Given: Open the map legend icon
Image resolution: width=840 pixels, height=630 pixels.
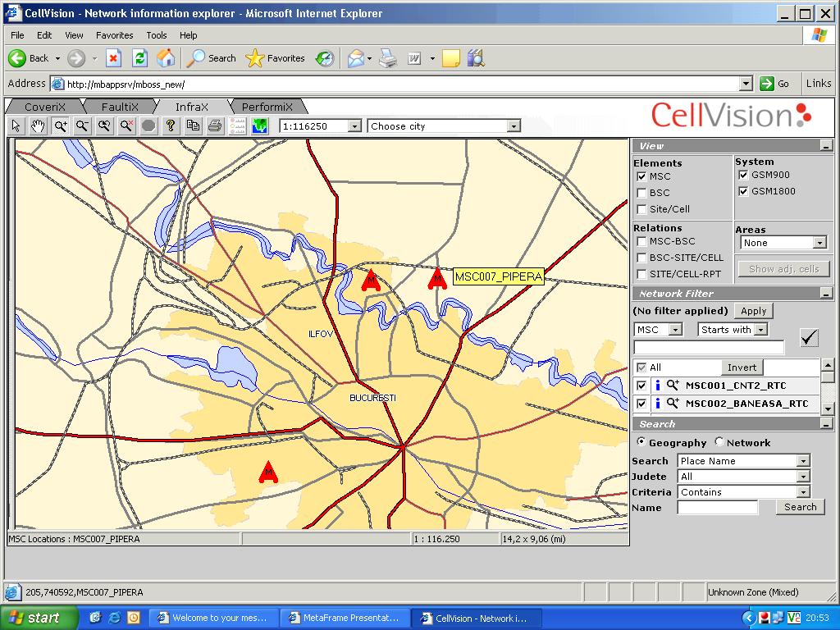Looking at the screenshot, I should pyautogui.click(x=237, y=126).
